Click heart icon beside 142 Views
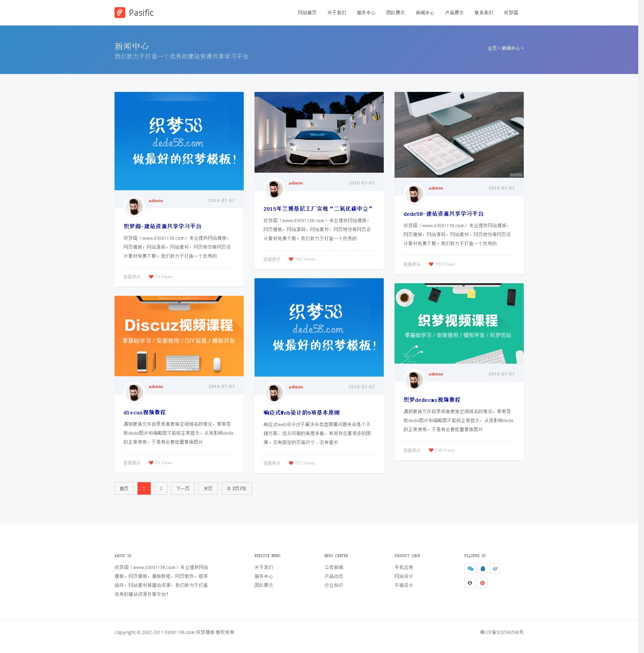The height and width of the screenshot is (653, 644). (x=291, y=259)
